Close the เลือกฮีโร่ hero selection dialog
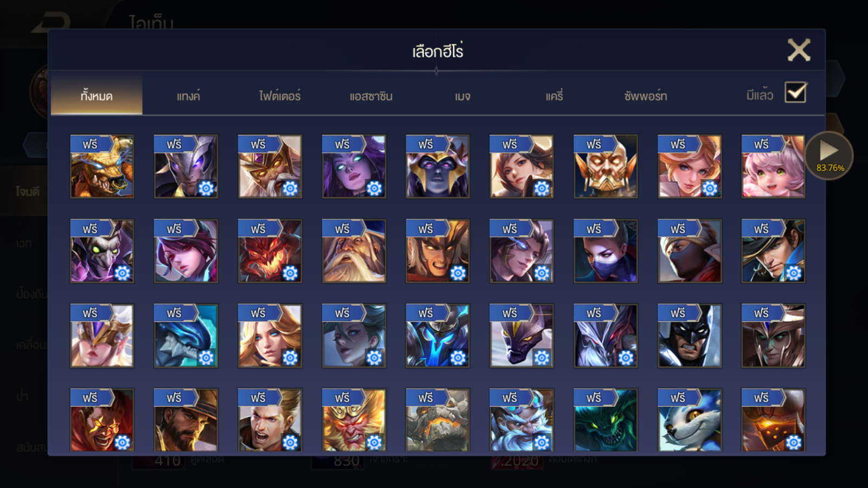Screen dimensions: 868x488 [x=799, y=50]
